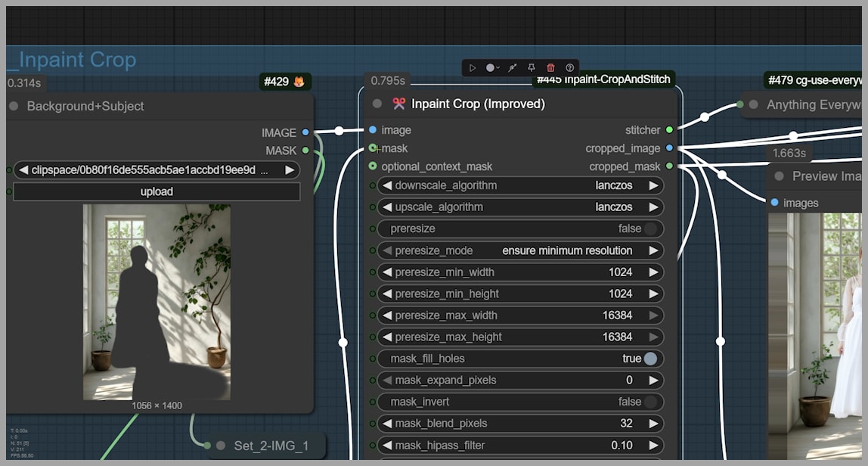868x466 pixels.
Task: Collapse the Inpaint Crop (Improved) node
Action: [378, 104]
